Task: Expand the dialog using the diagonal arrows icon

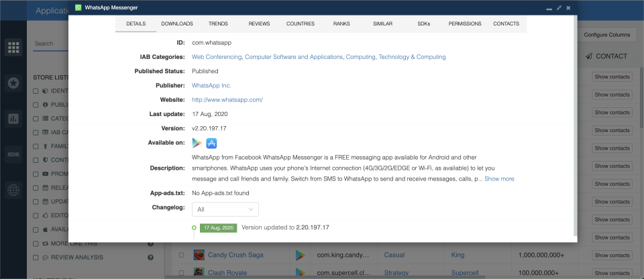Action: coord(559,8)
